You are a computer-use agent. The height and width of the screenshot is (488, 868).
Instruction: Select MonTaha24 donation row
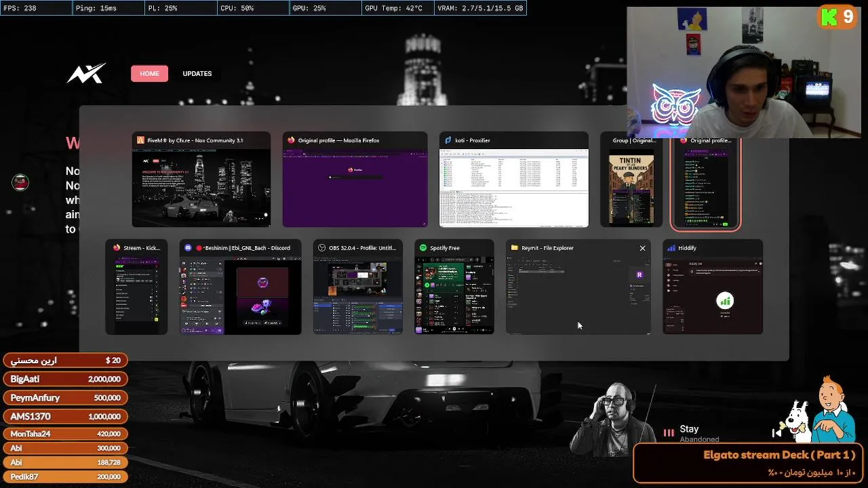(65, 434)
